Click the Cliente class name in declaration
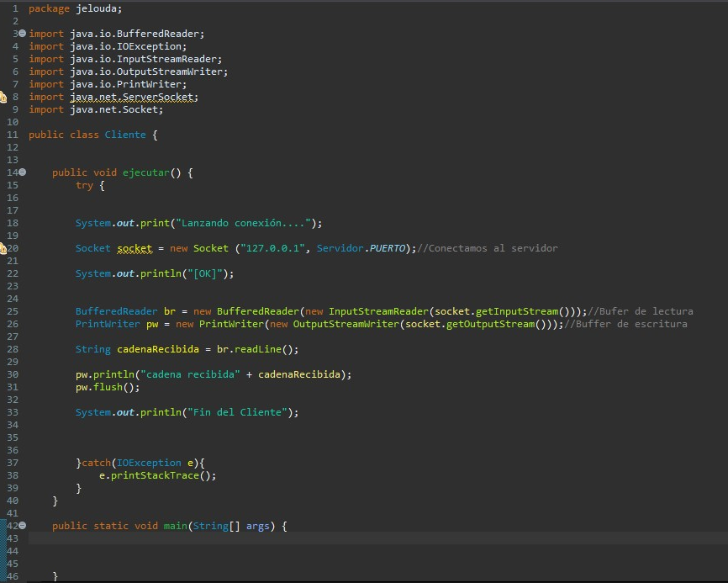Image resolution: width=728 pixels, height=583 pixels. pos(125,135)
